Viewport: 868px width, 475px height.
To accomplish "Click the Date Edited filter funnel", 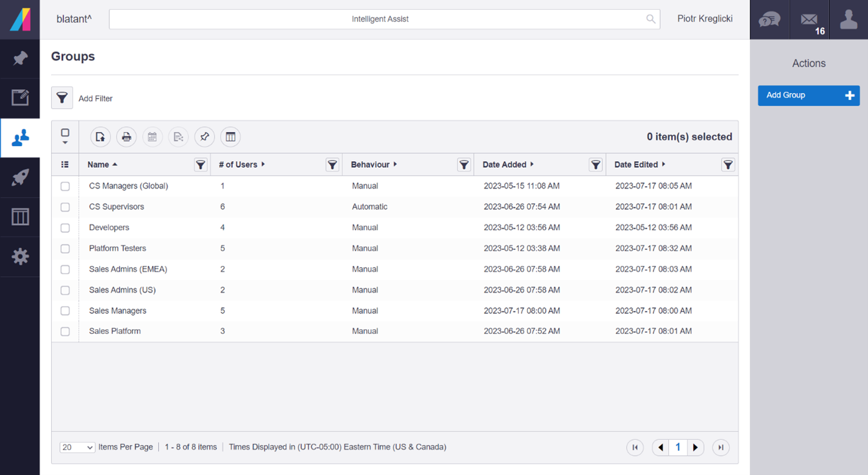I will coord(728,164).
